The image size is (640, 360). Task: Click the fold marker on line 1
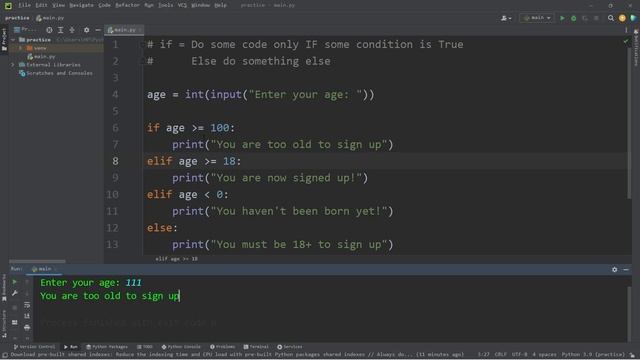pos(142,44)
